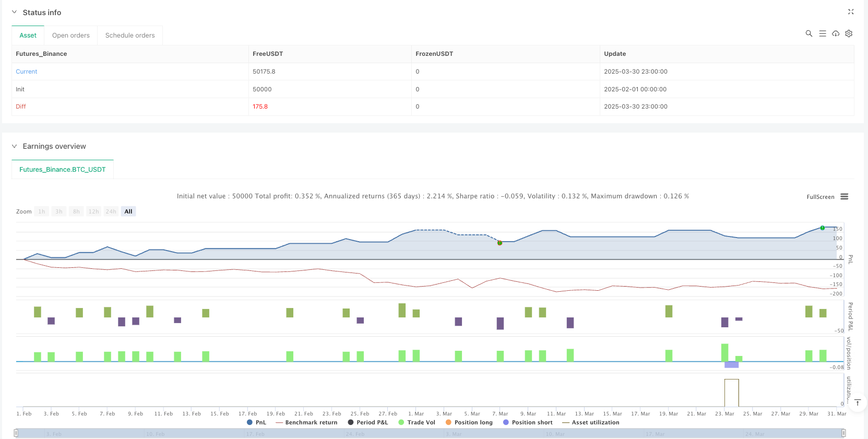The width and height of the screenshot is (868, 439).
Task: Set chart zoom to 12h
Action: [93, 211]
